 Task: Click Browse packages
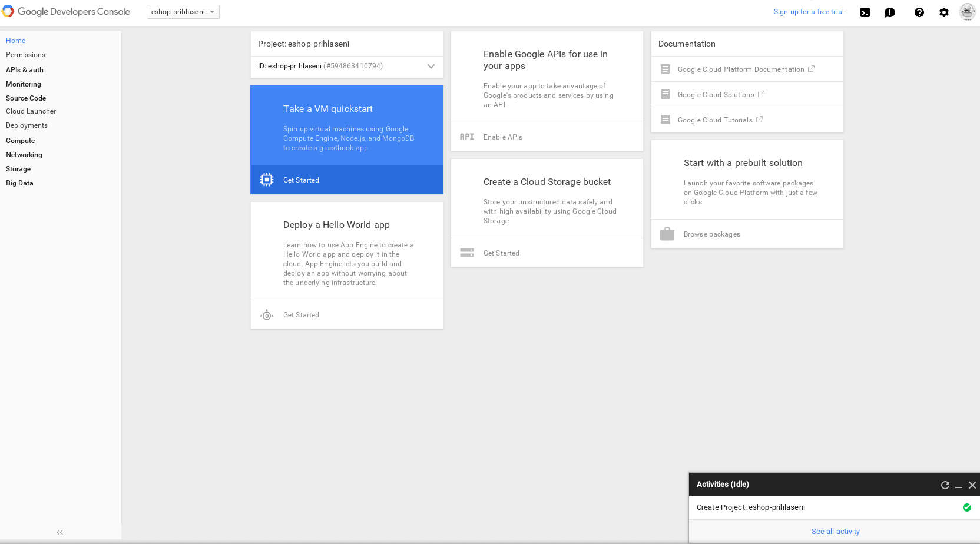[x=712, y=234]
